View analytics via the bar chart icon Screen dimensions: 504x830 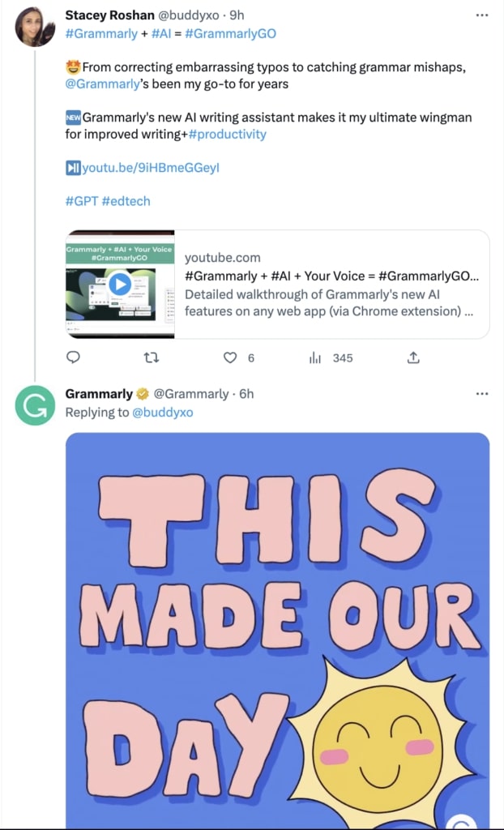click(315, 357)
